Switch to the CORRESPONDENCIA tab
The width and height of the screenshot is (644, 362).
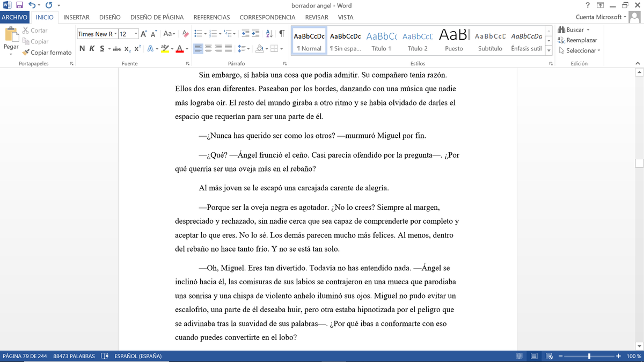coord(267,17)
